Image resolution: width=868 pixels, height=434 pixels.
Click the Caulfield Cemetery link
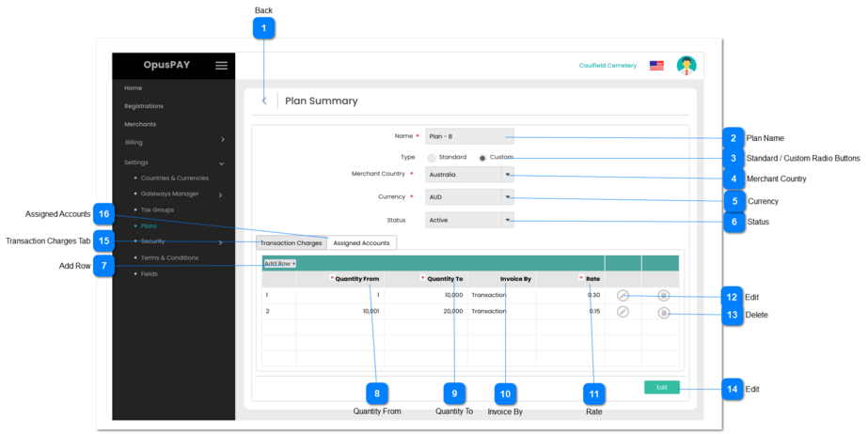[608, 65]
